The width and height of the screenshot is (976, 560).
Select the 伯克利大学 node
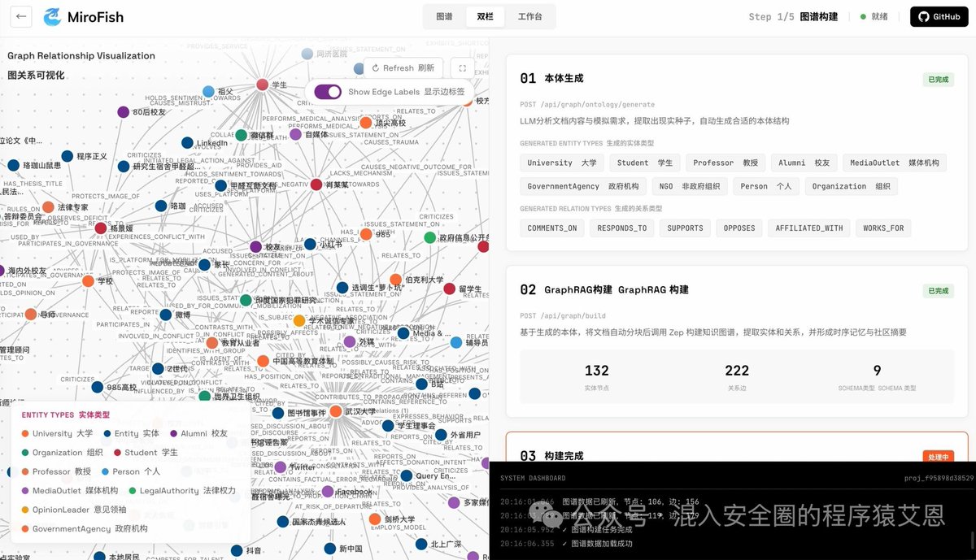pyautogui.click(x=395, y=280)
